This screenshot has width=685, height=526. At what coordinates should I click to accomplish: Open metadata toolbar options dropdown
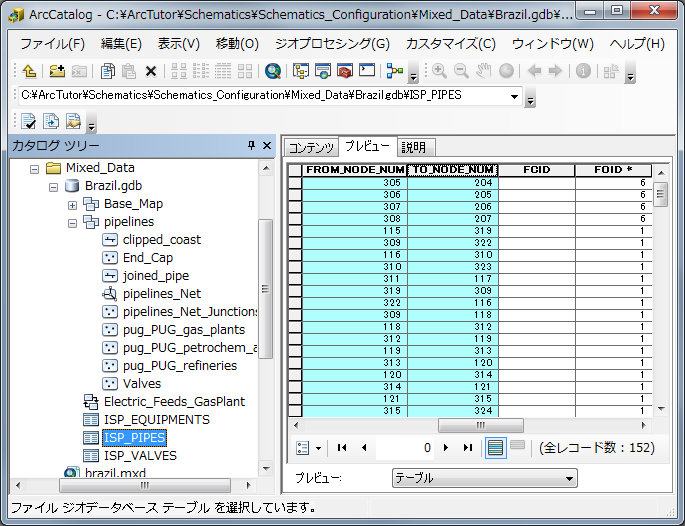(x=91, y=124)
